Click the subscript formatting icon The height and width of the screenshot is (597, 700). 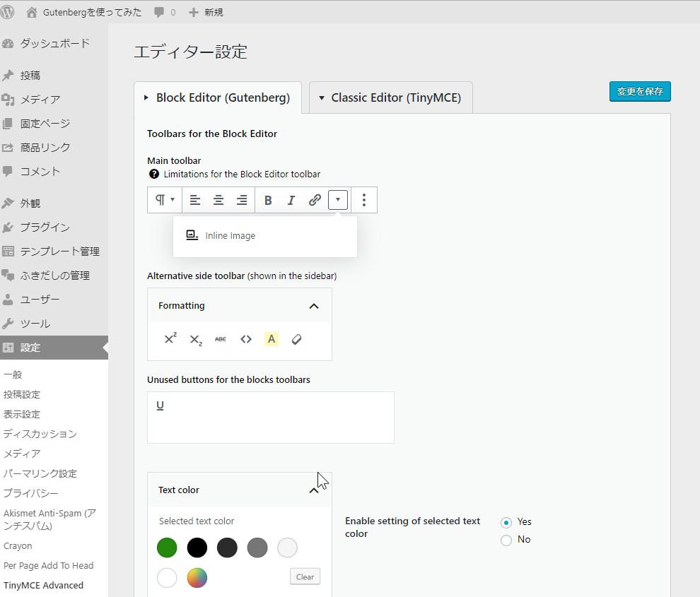click(x=196, y=340)
